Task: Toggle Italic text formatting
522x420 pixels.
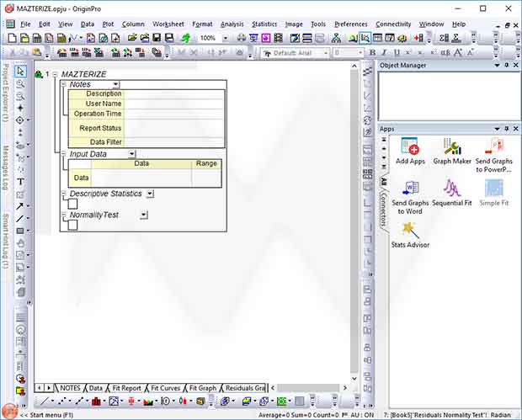Action: pos(384,52)
